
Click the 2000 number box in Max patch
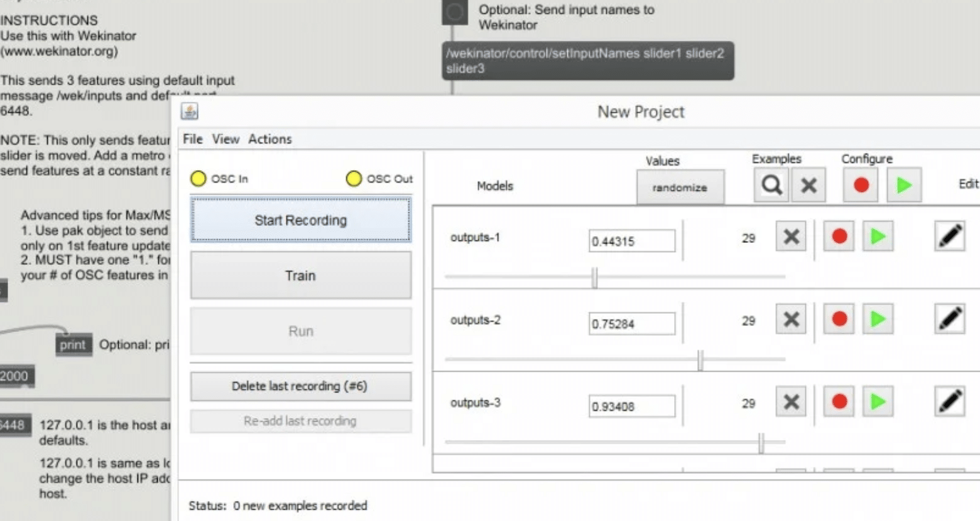(x=16, y=376)
